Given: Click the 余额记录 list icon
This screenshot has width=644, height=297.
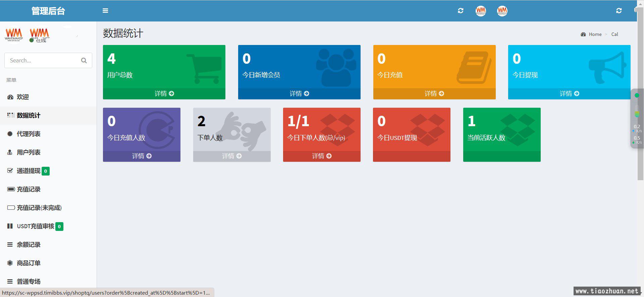Looking at the screenshot, I should point(10,245).
